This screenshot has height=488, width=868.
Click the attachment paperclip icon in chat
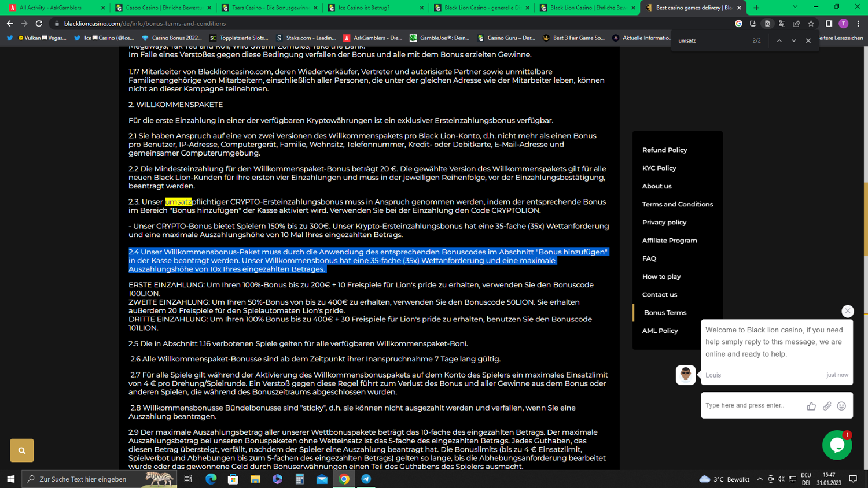(x=827, y=406)
